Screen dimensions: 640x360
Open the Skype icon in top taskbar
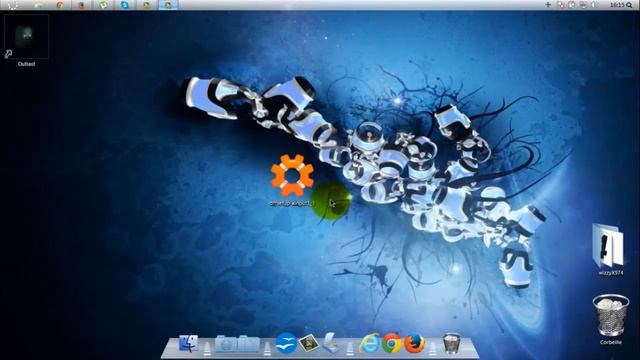pos(124,5)
